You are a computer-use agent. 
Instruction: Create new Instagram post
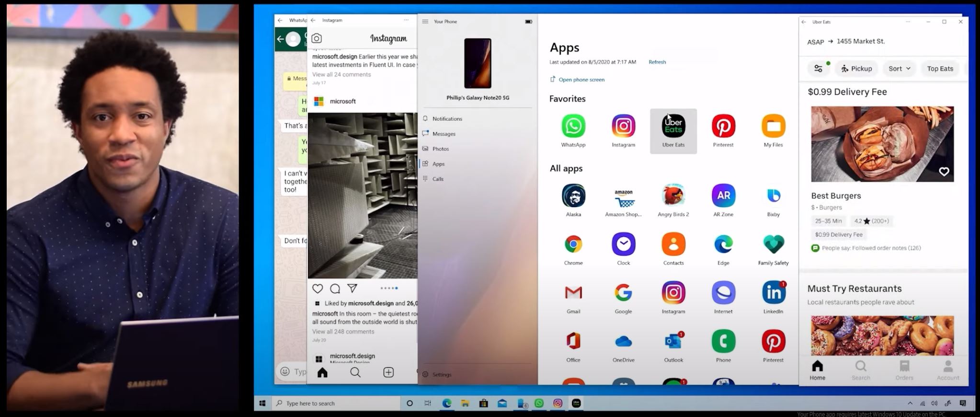coord(388,372)
